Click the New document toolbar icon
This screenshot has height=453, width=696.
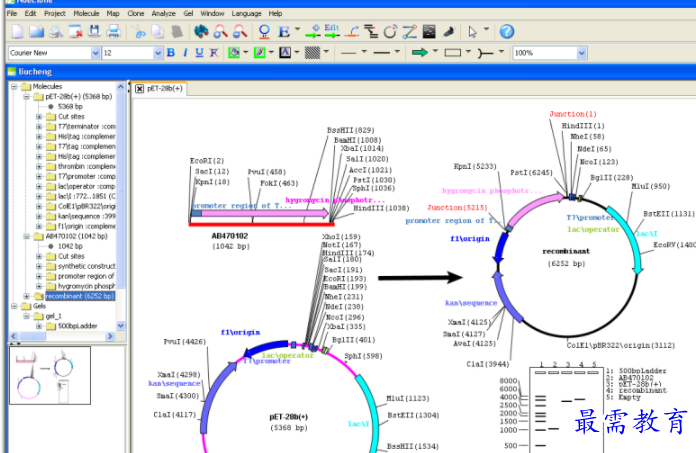coord(17,32)
